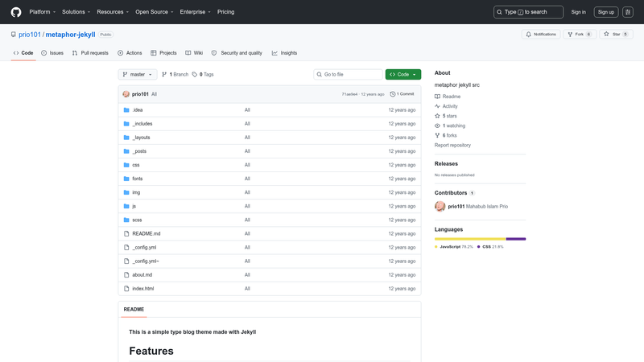Open commit hash 71ae9e4

click(x=349, y=94)
